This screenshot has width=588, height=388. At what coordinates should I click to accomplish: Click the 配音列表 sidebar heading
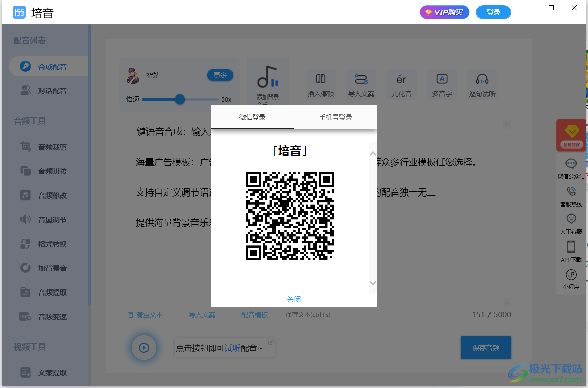click(30, 40)
